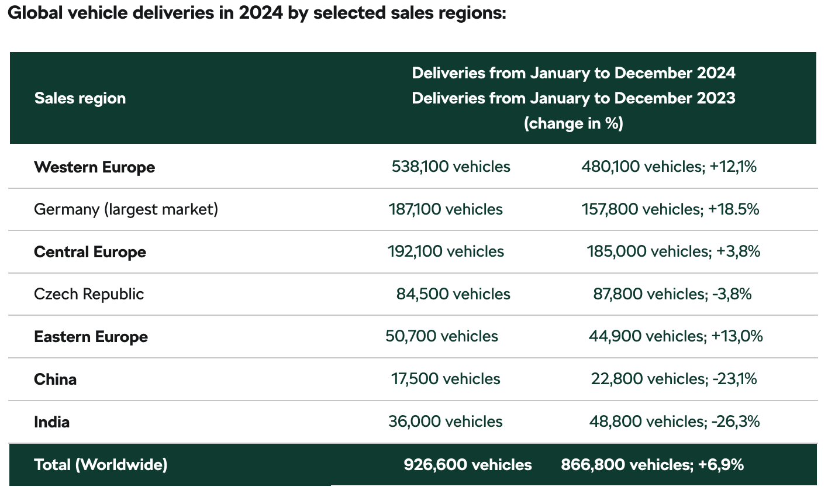828x504 pixels.
Task: Select the 'Czech Republic' row label
Action: point(89,294)
